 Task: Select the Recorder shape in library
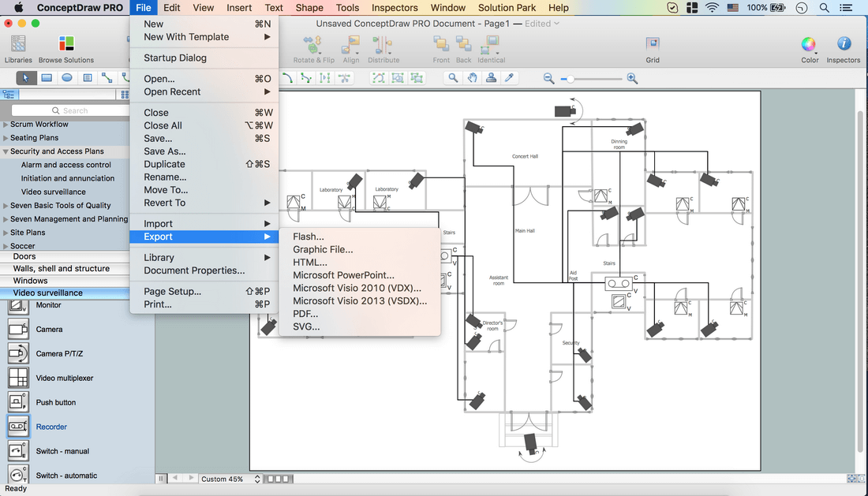point(18,427)
